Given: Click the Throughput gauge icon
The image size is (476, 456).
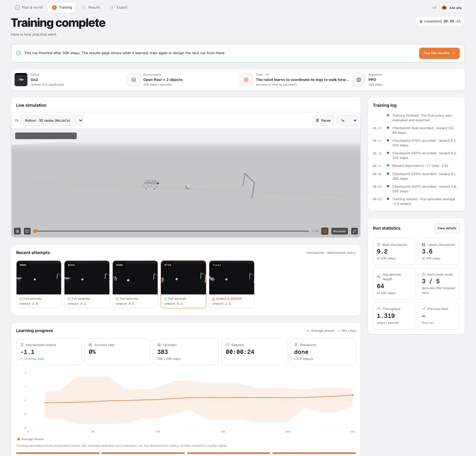Looking at the screenshot, I should [378, 309].
